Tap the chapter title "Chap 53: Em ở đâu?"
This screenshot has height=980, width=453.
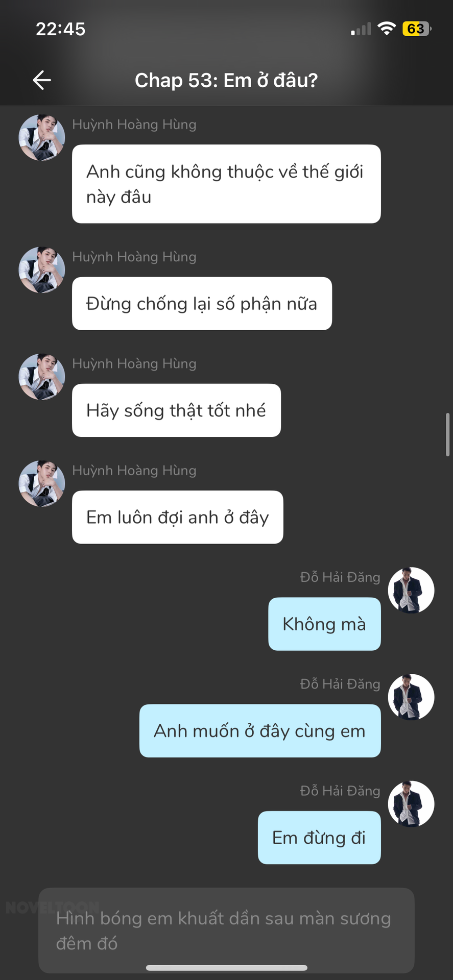[226, 80]
